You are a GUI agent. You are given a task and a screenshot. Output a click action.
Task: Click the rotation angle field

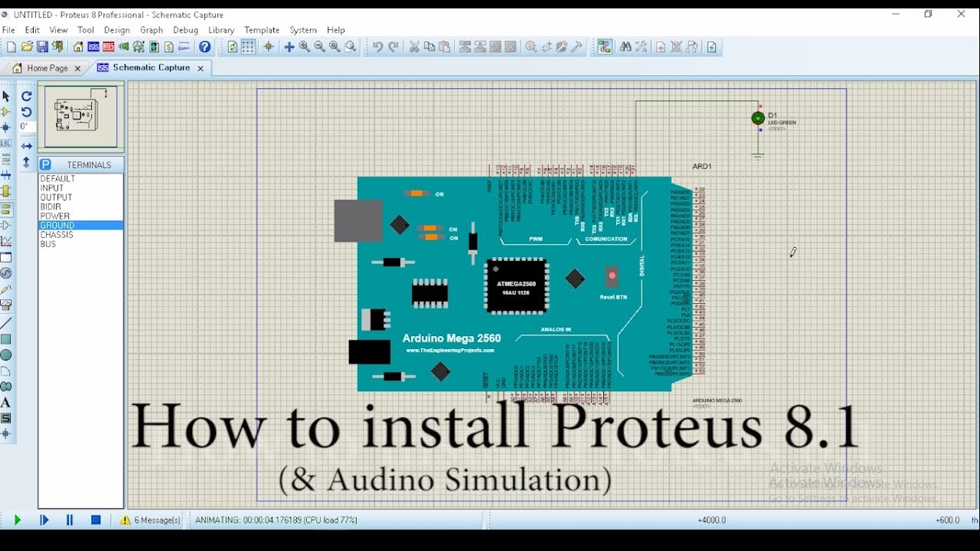(x=27, y=126)
